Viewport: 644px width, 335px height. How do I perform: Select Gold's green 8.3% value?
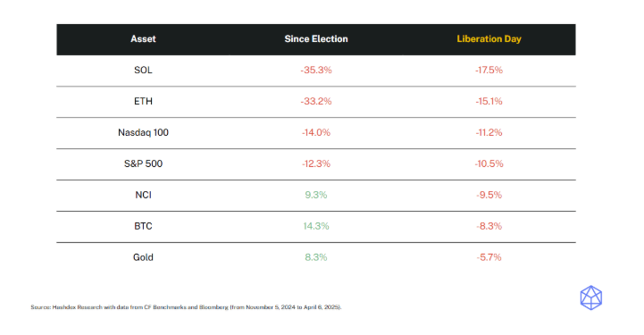[x=316, y=257]
